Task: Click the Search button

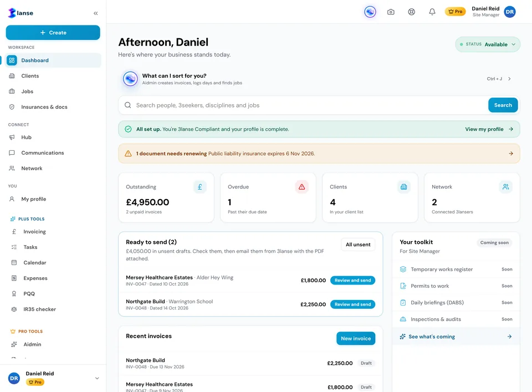Action: coord(503,105)
